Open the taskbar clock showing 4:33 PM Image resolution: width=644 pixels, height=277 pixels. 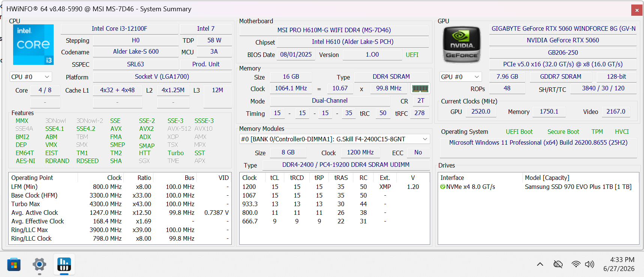click(x=619, y=264)
